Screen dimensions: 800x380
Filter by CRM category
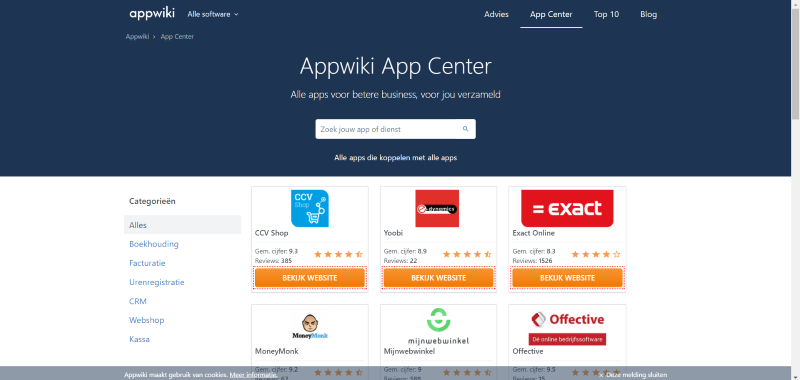[x=138, y=301]
